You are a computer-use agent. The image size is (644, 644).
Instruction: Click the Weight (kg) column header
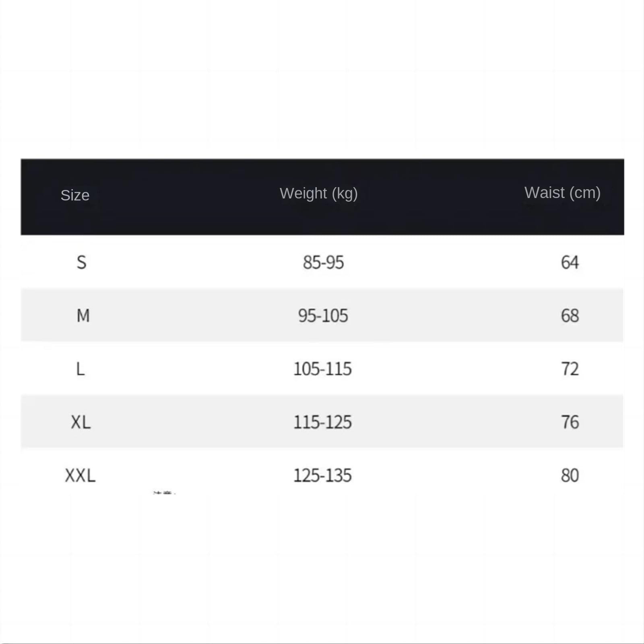(x=319, y=194)
